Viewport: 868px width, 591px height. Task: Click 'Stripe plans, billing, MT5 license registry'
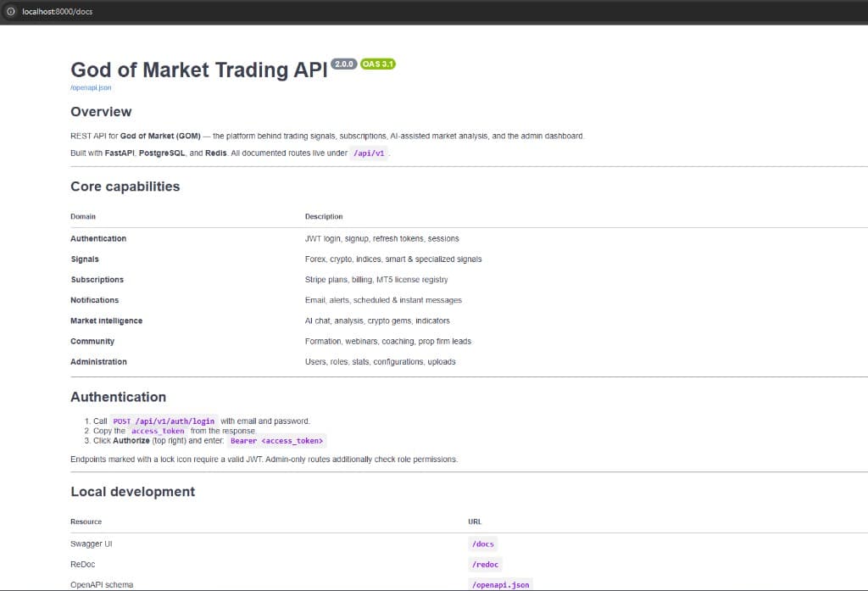click(376, 279)
